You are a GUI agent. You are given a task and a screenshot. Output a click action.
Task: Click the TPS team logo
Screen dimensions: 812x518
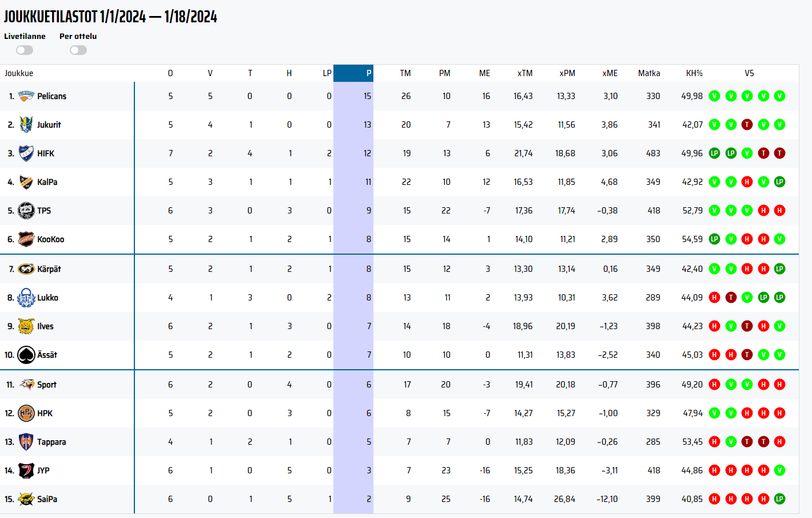(26, 211)
